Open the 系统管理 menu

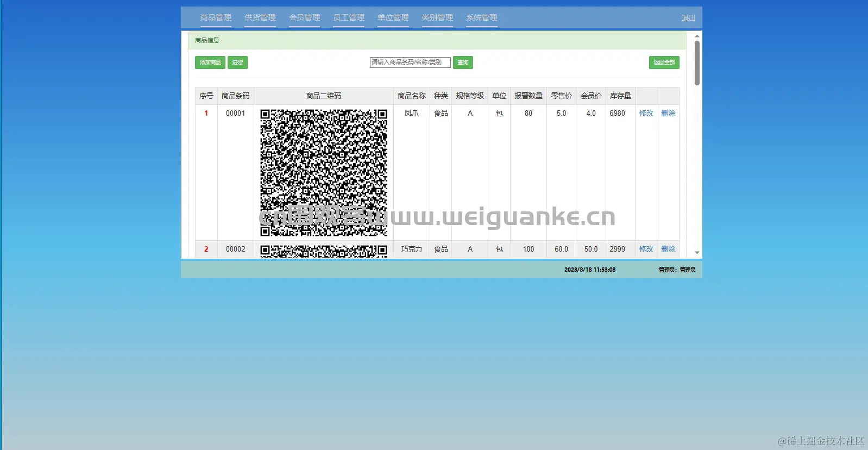point(482,17)
